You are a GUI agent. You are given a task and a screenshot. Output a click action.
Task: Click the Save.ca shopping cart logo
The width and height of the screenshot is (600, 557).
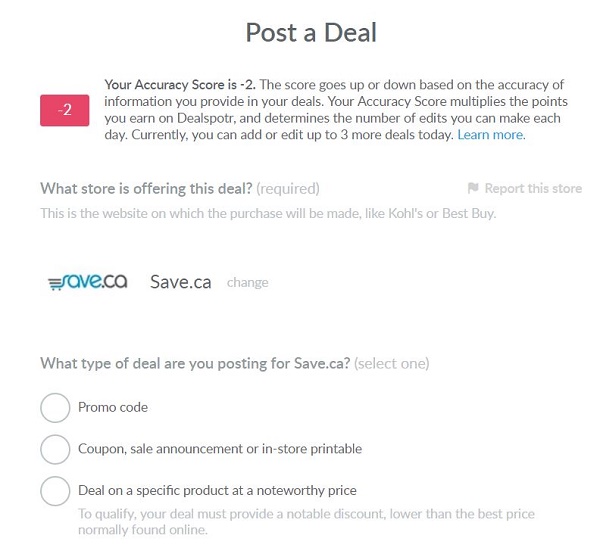click(88, 282)
